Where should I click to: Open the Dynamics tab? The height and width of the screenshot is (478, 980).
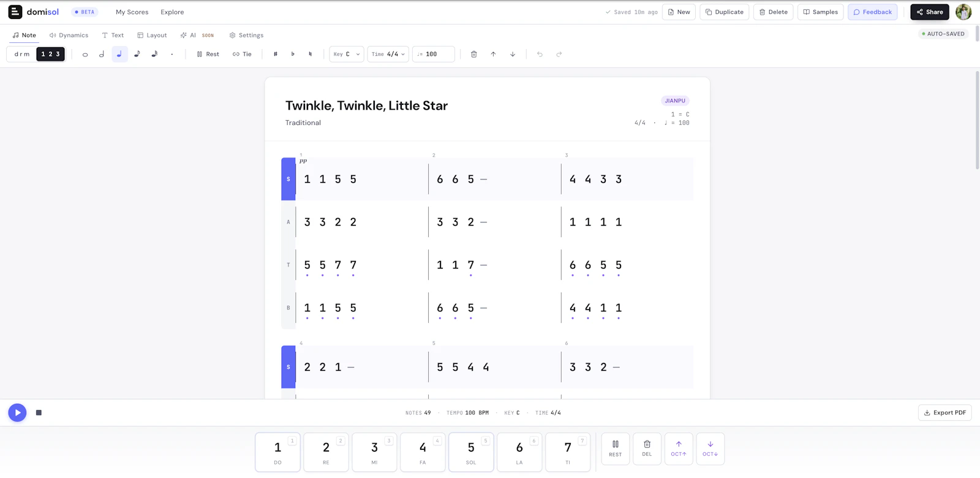click(x=69, y=35)
